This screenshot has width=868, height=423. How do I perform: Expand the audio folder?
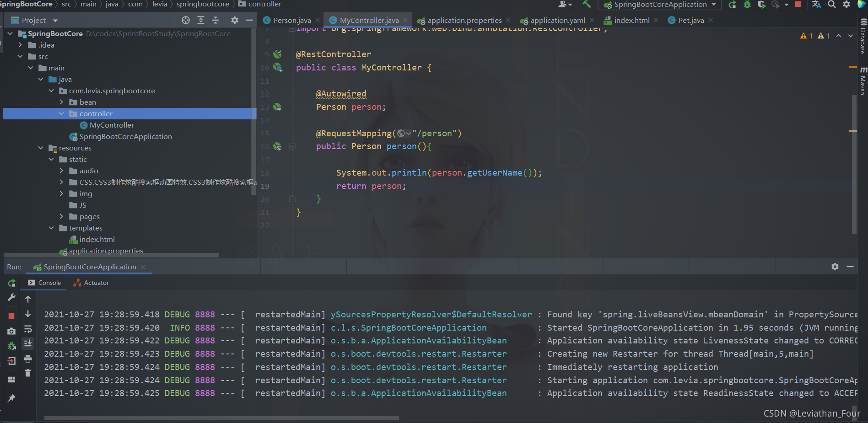pyautogui.click(x=61, y=171)
